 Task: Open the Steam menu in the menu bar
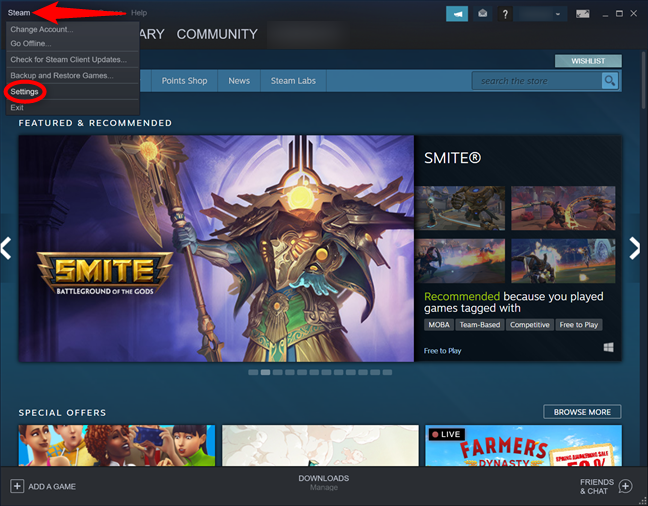(x=19, y=13)
